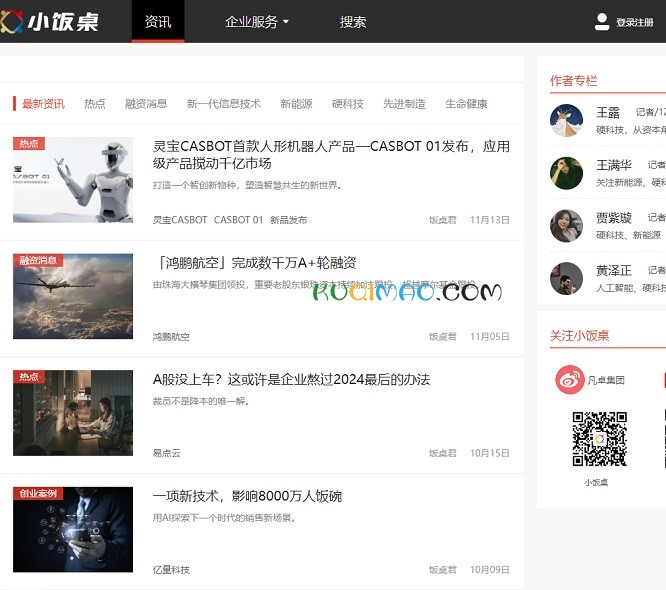Switch to the 先进制造 tab
This screenshot has width=666, height=590.
pos(404,104)
